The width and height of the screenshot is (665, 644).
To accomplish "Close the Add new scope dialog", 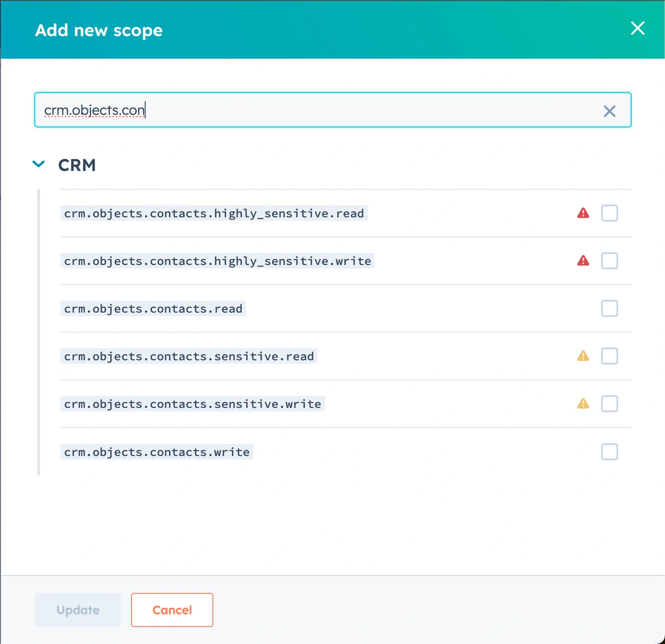I will pyautogui.click(x=638, y=28).
